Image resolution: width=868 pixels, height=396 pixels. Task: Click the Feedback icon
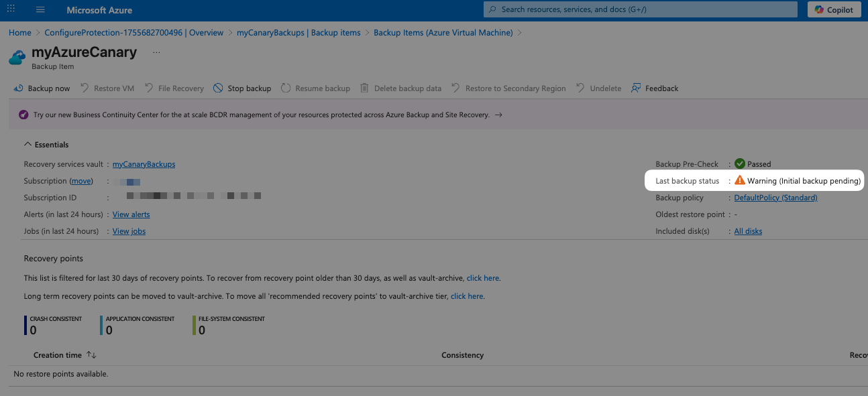(636, 88)
